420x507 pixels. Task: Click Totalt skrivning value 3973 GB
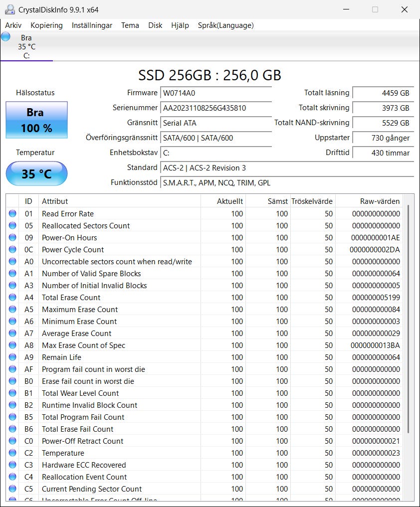(383, 108)
